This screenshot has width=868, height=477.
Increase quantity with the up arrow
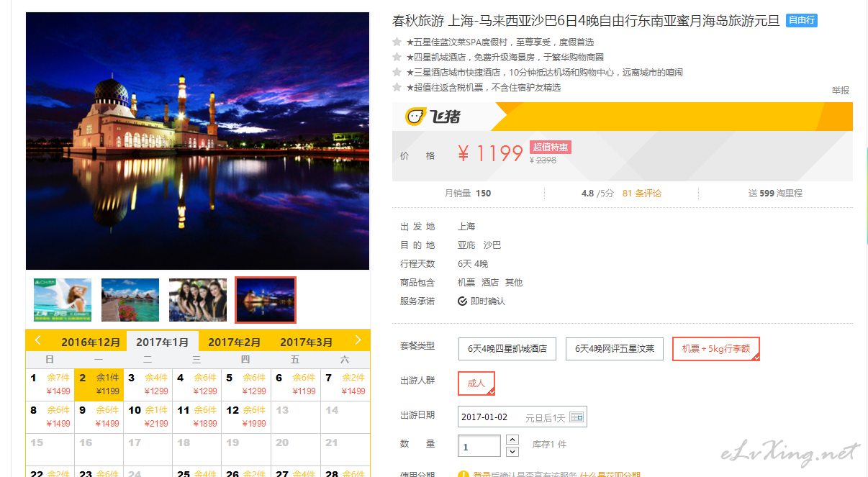pyautogui.click(x=512, y=440)
